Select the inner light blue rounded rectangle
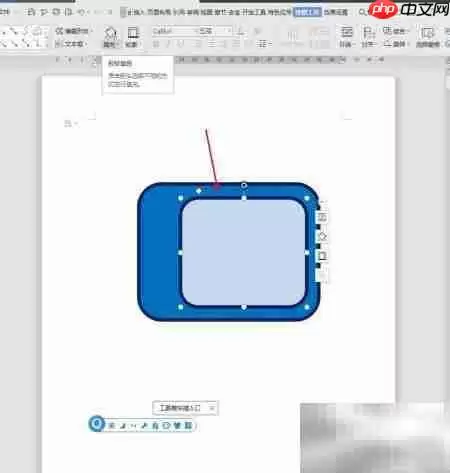450x473 pixels. (x=244, y=252)
